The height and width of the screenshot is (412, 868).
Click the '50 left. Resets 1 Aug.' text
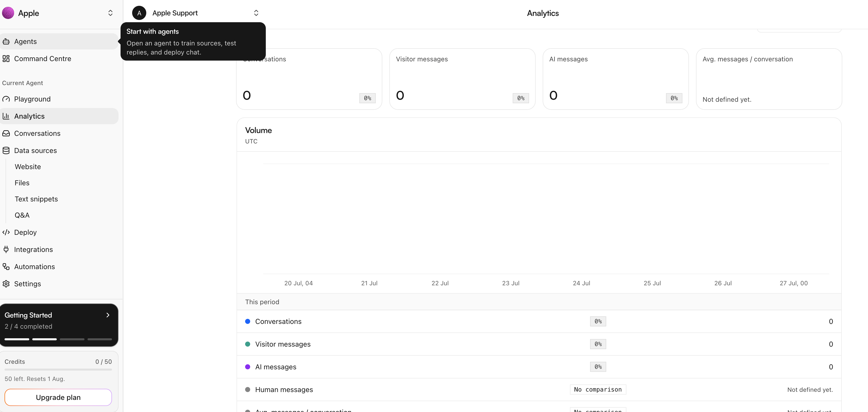(35, 379)
